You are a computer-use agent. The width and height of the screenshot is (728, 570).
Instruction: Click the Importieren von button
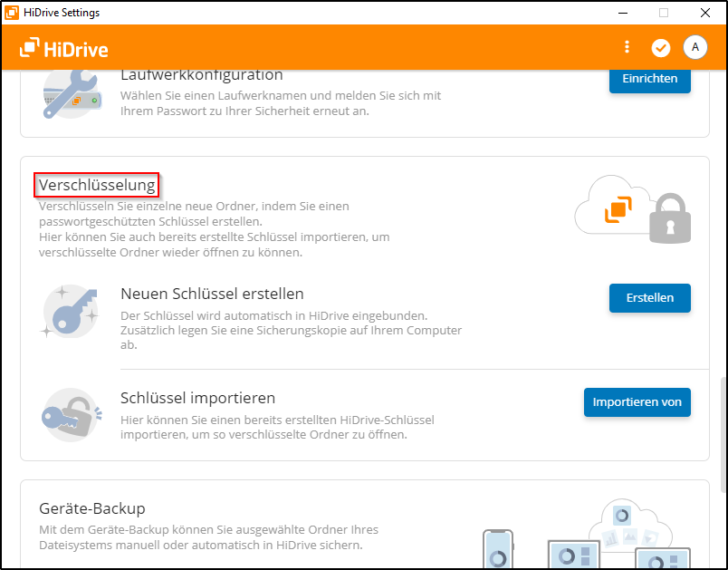637,402
